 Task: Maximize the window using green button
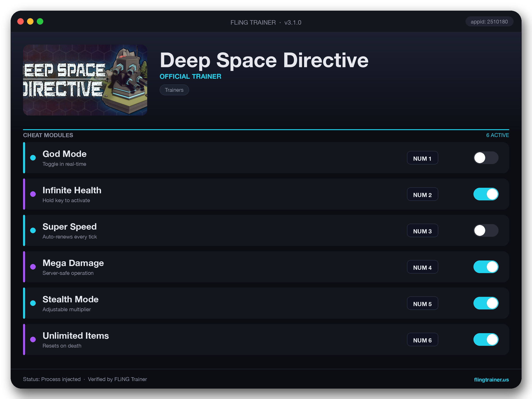40,22
